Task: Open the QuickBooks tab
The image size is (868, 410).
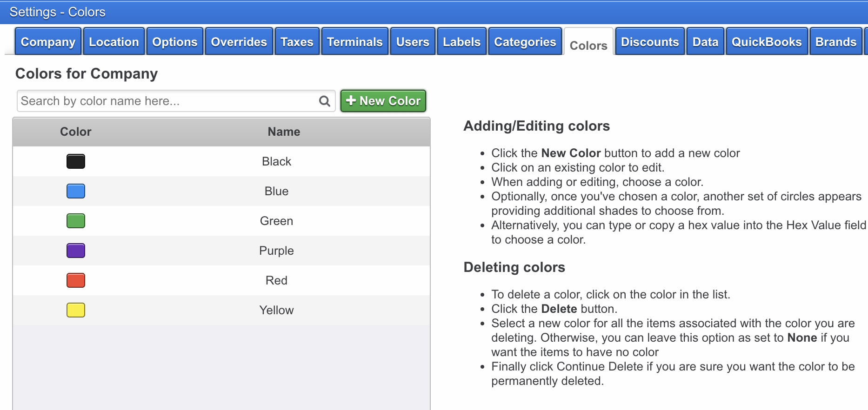Action: click(767, 42)
